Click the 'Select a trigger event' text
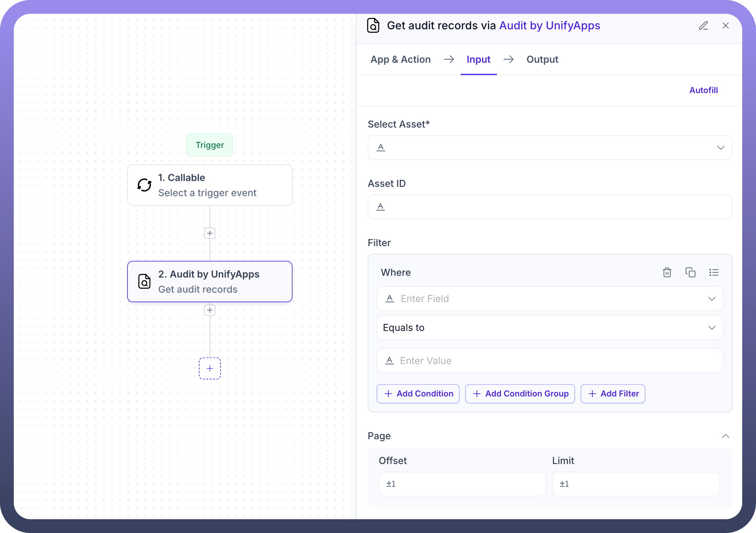The image size is (756, 533). [207, 193]
